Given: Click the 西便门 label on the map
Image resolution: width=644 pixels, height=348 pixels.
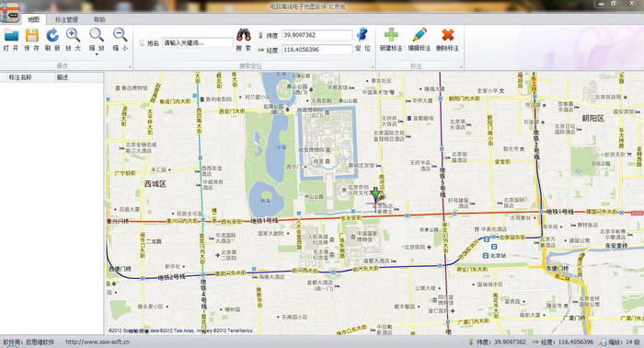Looking at the screenshot, I should click(x=120, y=269).
